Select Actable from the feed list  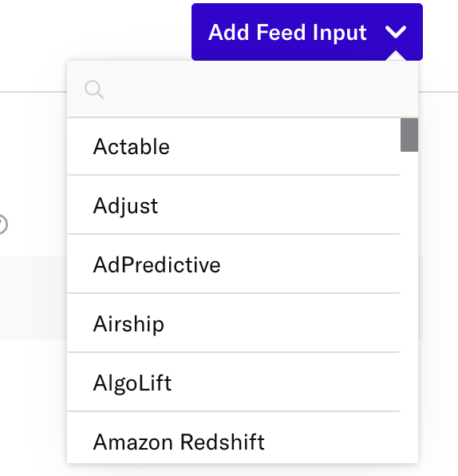click(234, 146)
